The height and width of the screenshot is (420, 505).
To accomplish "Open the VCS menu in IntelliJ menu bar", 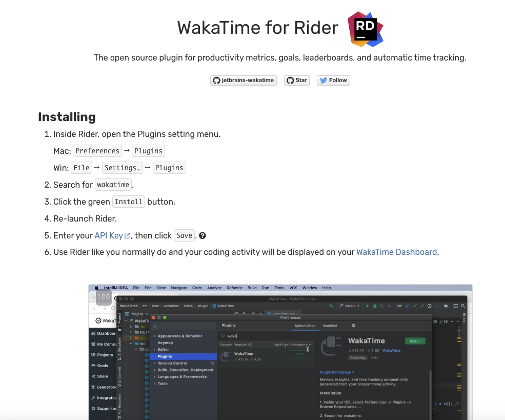I will (x=293, y=288).
